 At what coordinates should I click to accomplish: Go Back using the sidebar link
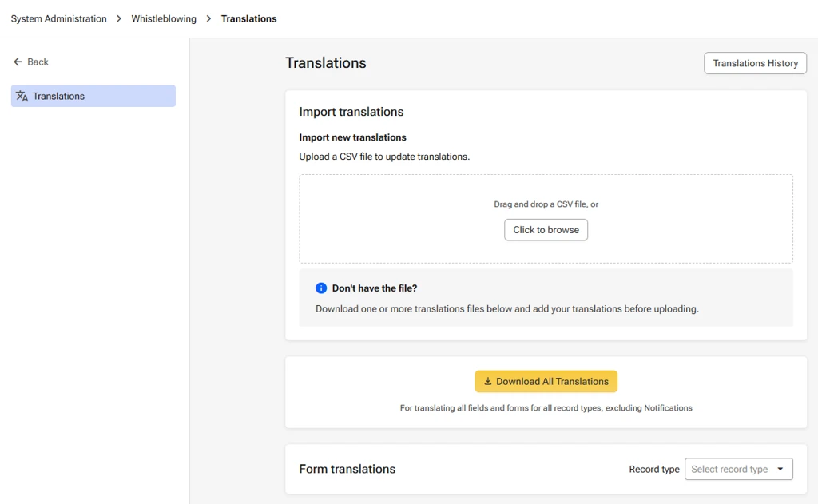click(x=31, y=62)
